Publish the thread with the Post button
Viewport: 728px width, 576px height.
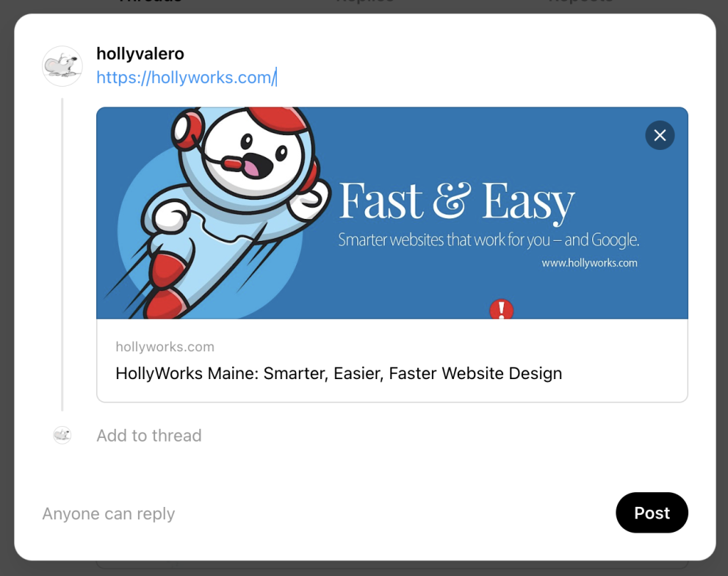click(651, 513)
